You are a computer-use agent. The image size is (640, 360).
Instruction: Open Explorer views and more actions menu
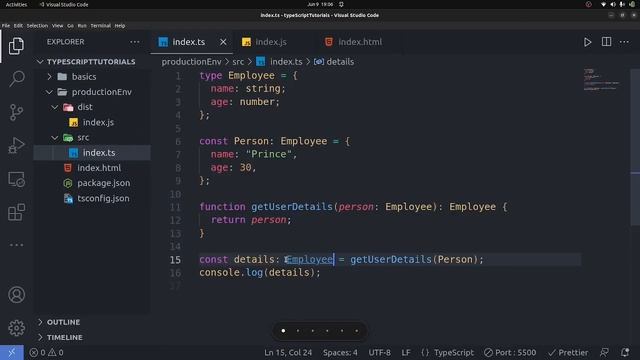coord(135,42)
